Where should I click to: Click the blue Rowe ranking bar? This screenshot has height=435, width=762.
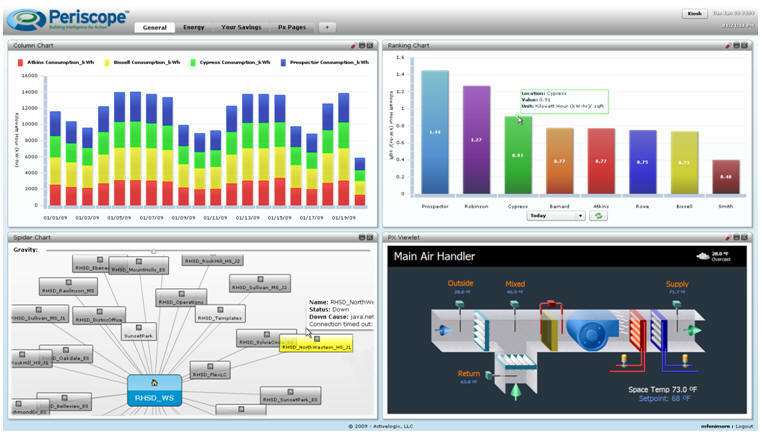[x=643, y=162]
